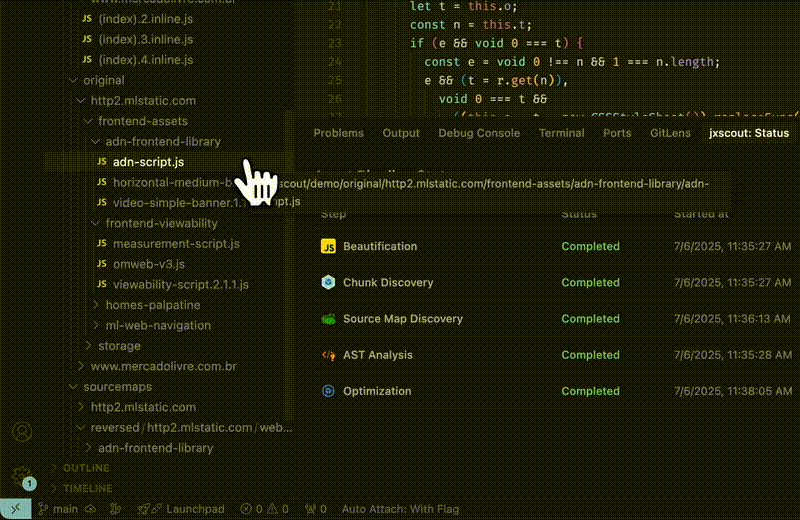Click the JS icon of (index).3.inline.js
Image resolution: width=800 pixels, height=520 pixels.
[87, 39]
